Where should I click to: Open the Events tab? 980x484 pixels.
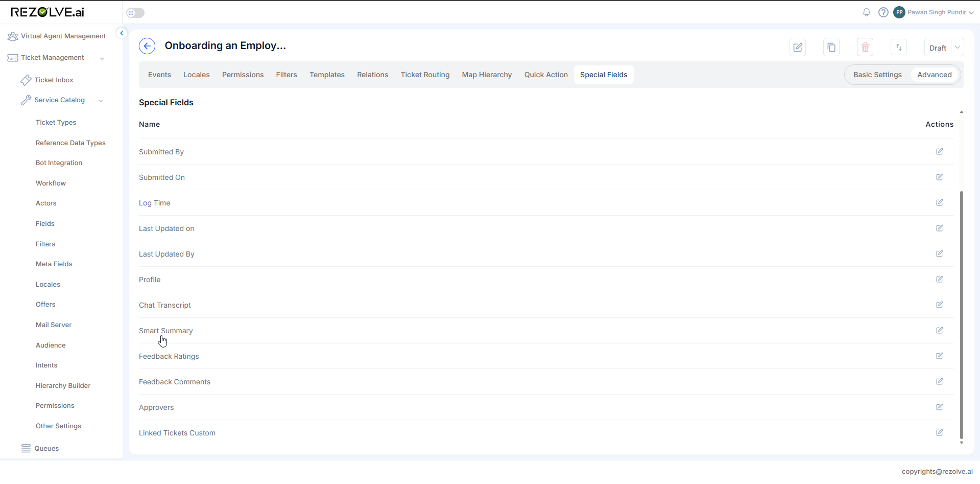coord(159,75)
